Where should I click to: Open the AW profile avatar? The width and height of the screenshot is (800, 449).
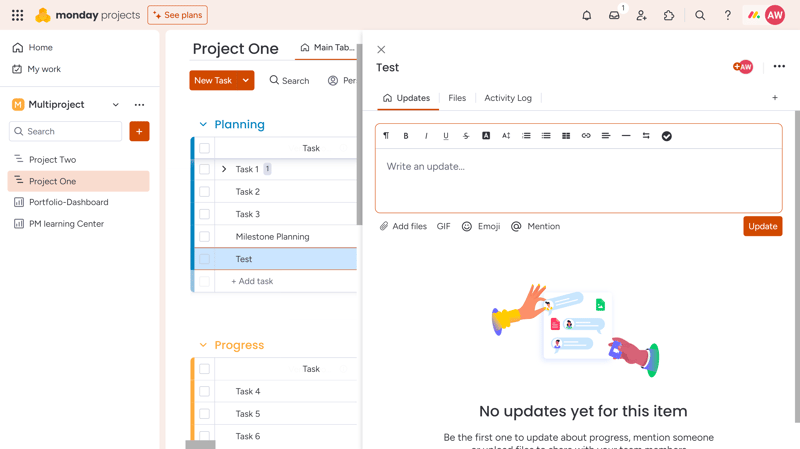(x=775, y=15)
